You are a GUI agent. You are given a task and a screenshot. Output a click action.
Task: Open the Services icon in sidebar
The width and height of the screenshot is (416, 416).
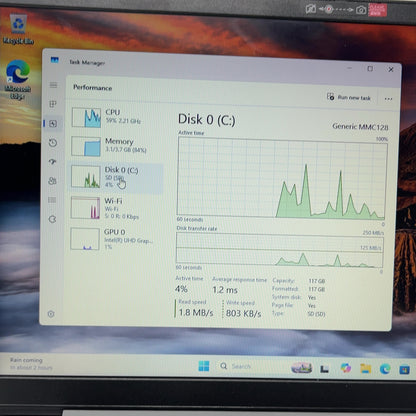click(52, 219)
